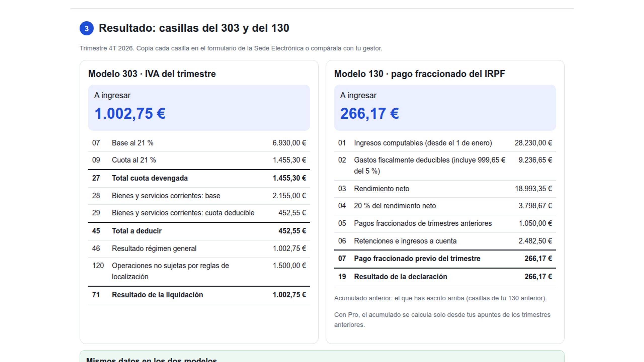Select the 'Total a deducir' row label

tap(137, 231)
